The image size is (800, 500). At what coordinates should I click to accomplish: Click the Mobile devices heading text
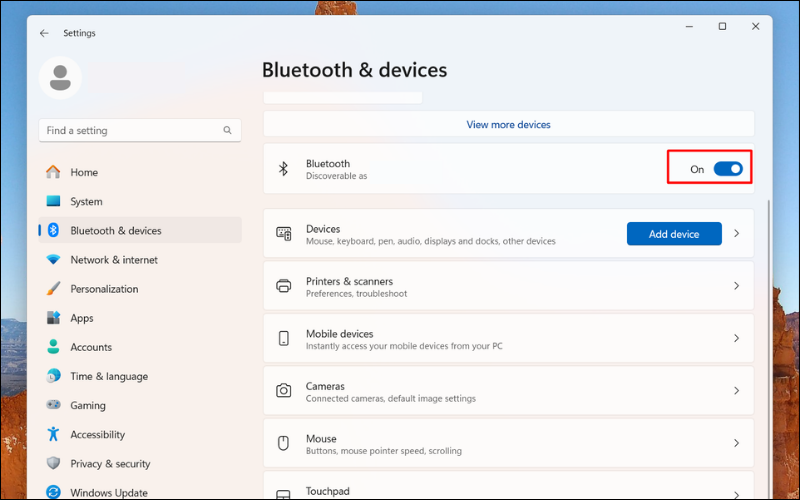[x=339, y=334]
